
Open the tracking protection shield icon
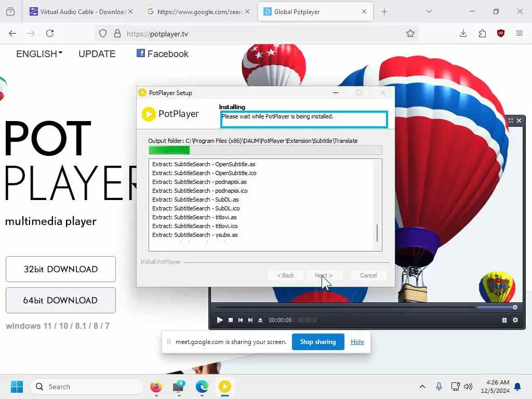tap(103, 33)
